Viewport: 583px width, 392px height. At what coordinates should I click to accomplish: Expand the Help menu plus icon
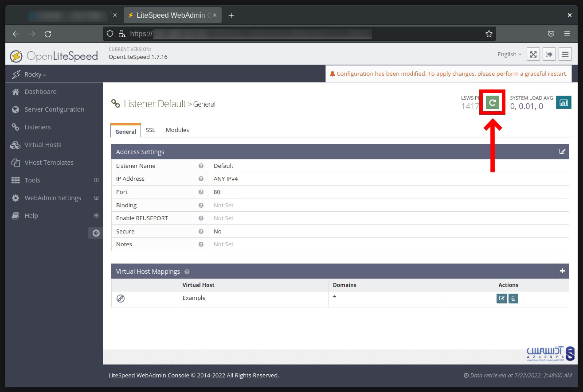tap(96, 216)
